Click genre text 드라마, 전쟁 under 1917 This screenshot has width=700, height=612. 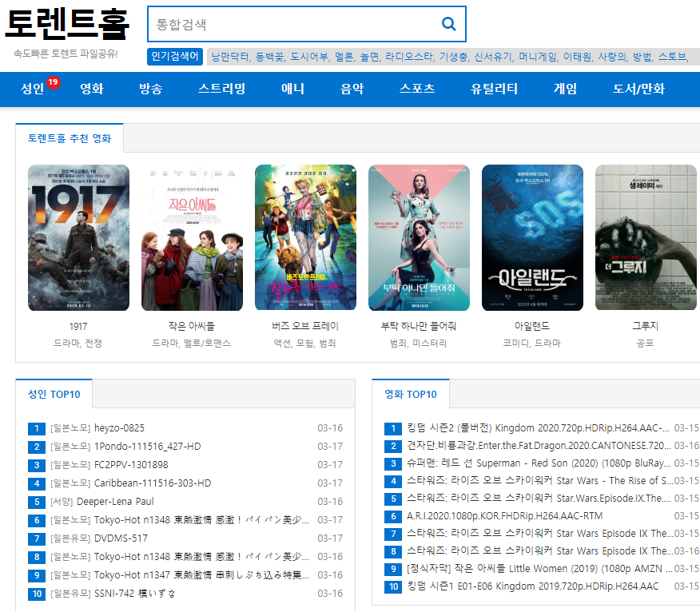pyautogui.click(x=78, y=344)
